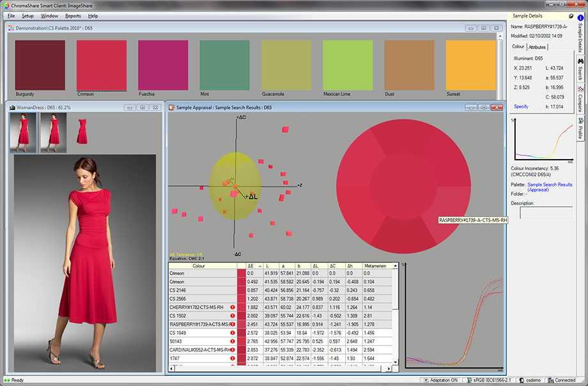Open the Profile sidebar tab
The height and width of the screenshot is (386, 588).
(580, 128)
